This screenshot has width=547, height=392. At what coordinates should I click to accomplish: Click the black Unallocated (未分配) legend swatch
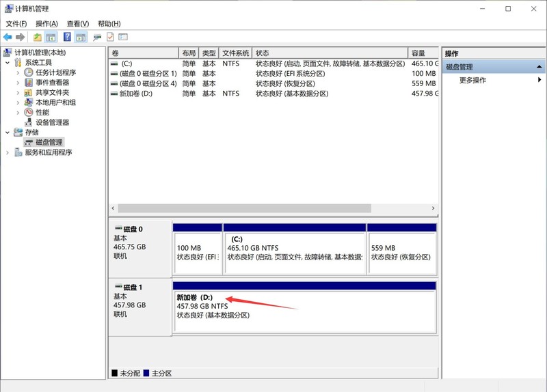tap(114, 373)
